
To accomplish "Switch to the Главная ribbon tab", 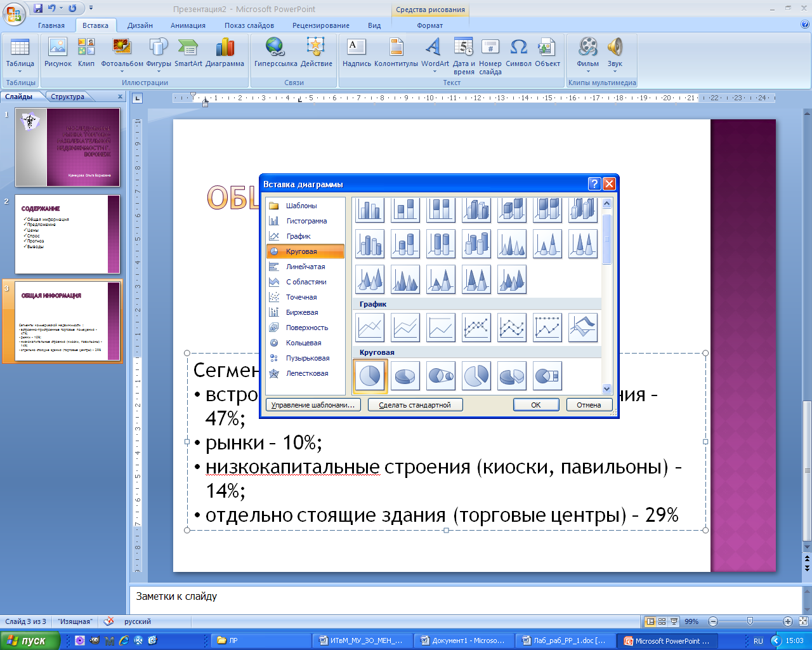I will 51,25.
